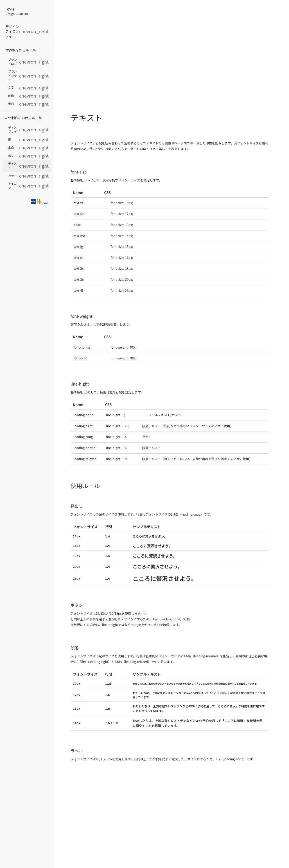Select active テキスト sidebar item
The width and height of the screenshot is (289, 868).
point(27,166)
